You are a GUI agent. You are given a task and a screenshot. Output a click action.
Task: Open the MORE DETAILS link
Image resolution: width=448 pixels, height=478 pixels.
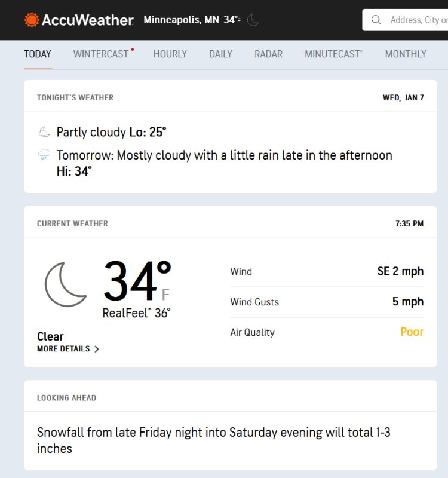click(63, 349)
